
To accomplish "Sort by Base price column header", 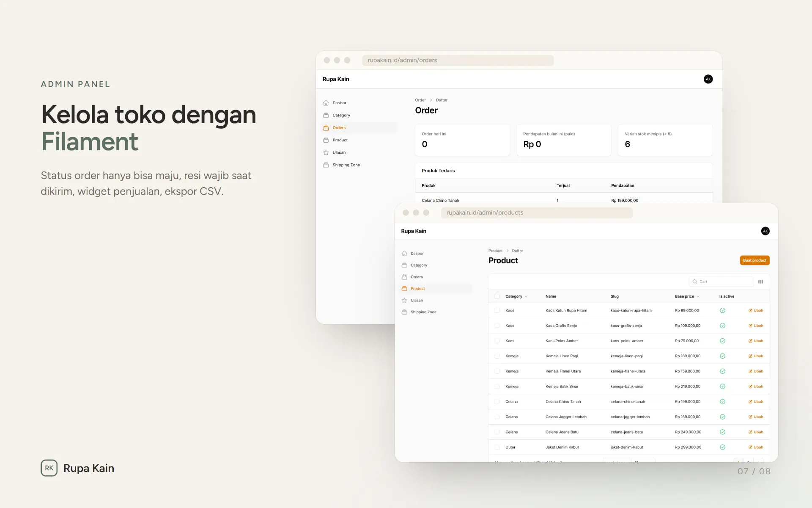I will point(687,296).
